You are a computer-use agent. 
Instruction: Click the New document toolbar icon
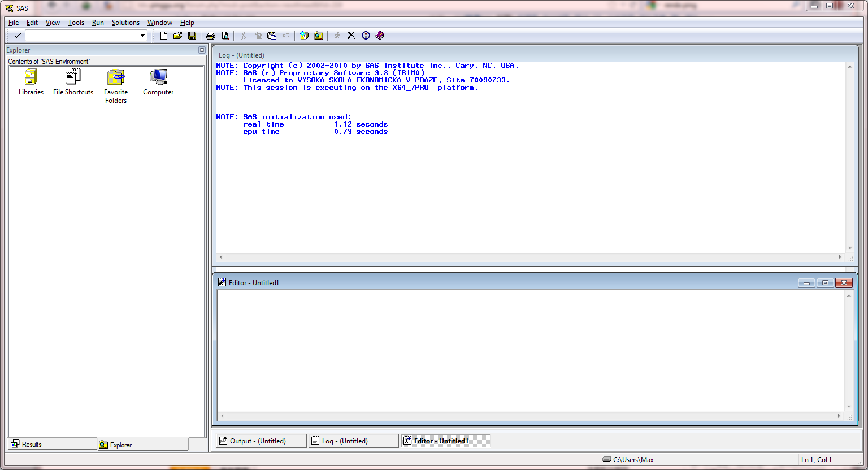click(x=164, y=36)
